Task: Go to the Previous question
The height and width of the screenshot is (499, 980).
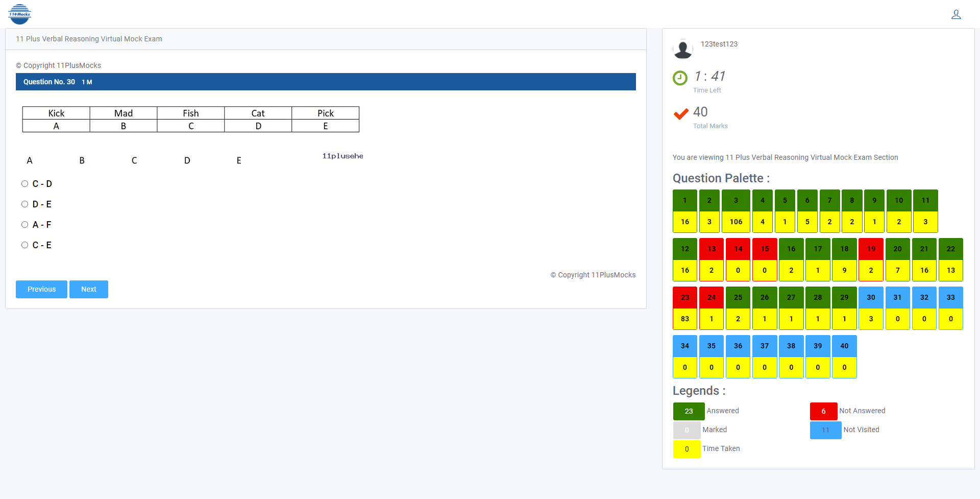Action: (x=41, y=289)
